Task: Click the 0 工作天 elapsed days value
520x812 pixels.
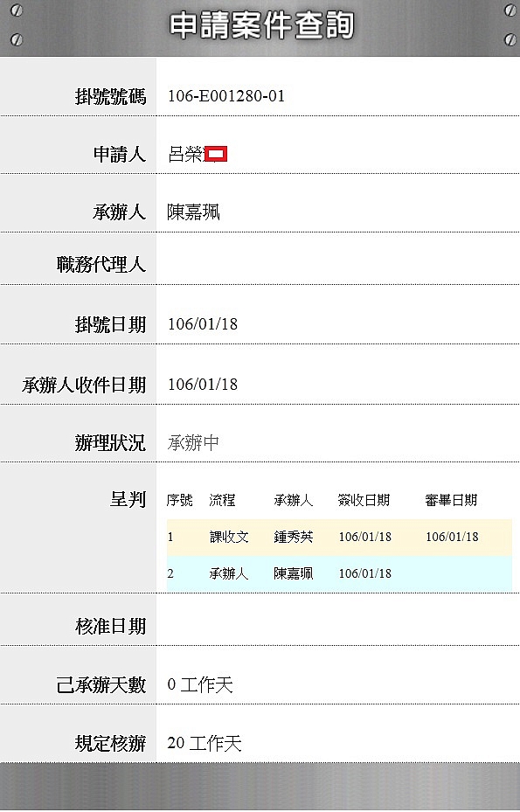Action: pos(200,685)
